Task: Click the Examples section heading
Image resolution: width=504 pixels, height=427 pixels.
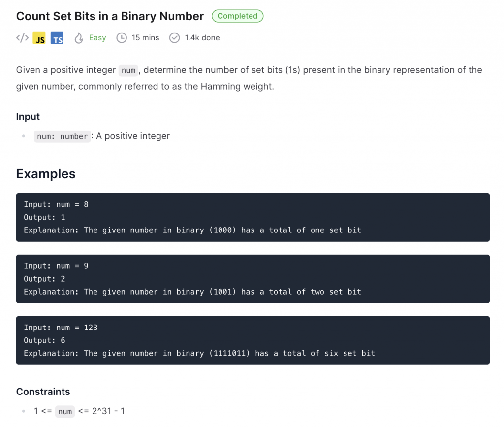Action: (46, 174)
